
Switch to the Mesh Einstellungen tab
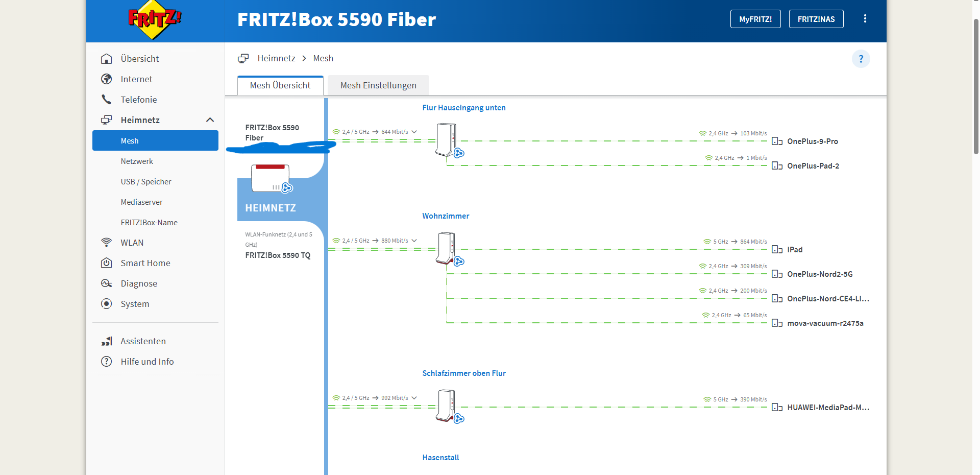pyautogui.click(x=378, y=85)
